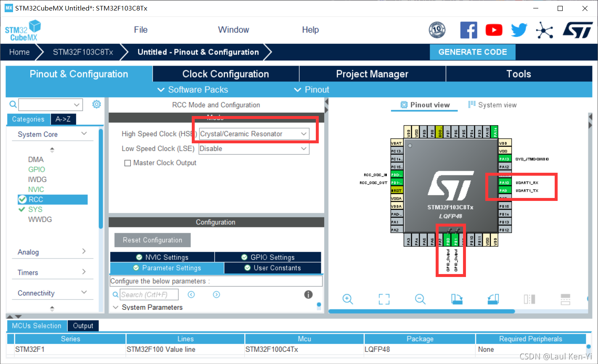Click the Reset Configuration button
This screenshot has width=598, height=364.
[153, 240]
